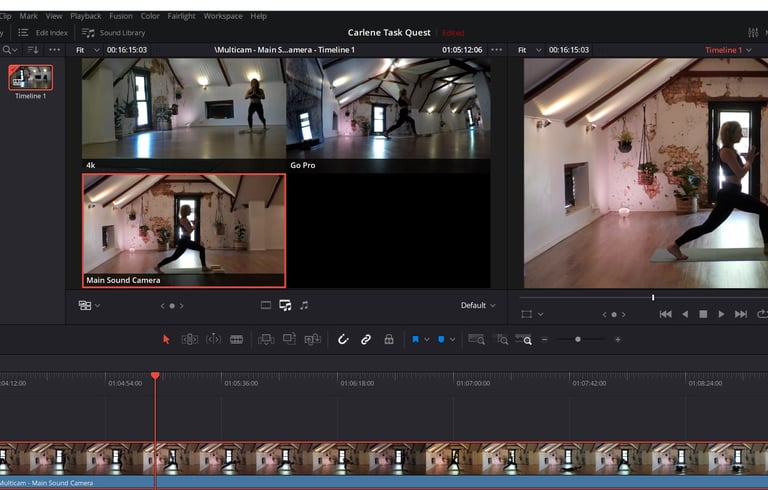The width and height of the screenshot is (768, 490).
Task: Select the Blade Edit Mode tool
Action: tap(237, 339)
